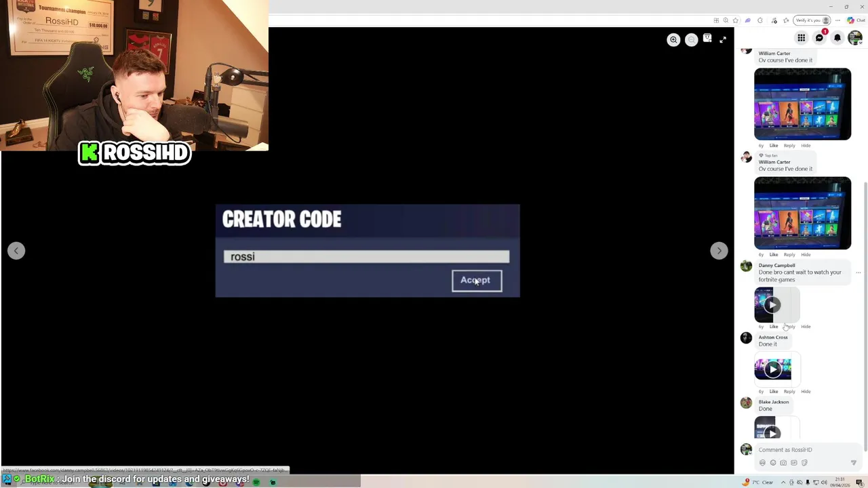Screen dimensions: 868x488
Task: Insert an avatar sticker in comment
Action: 762,463
